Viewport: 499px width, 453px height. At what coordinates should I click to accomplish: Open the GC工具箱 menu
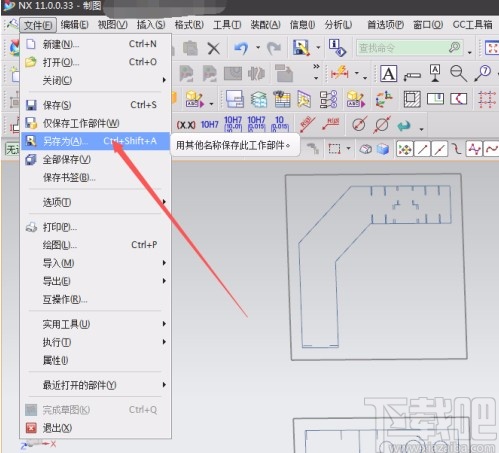pyautogui.click(x=472, y=25)
